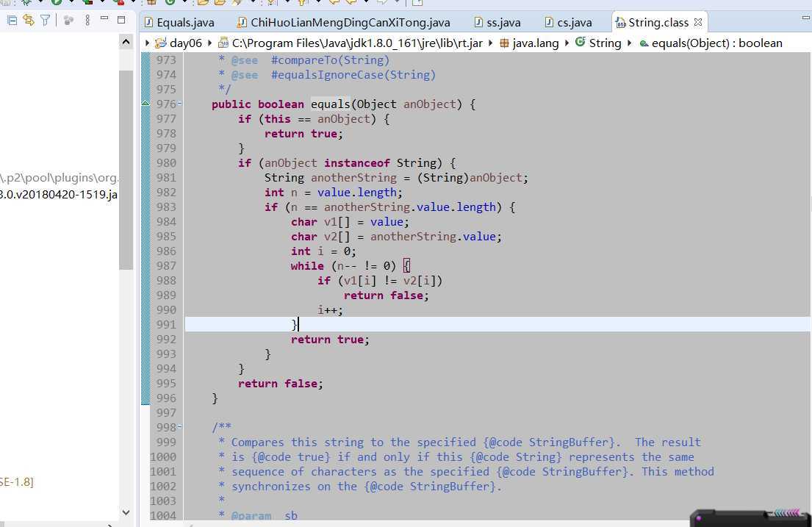Click the #equalsIgnoreCase(String) Javadoc reference
Image resolution: width=812 pixels, height=527 pixels.
coord(353,75)
